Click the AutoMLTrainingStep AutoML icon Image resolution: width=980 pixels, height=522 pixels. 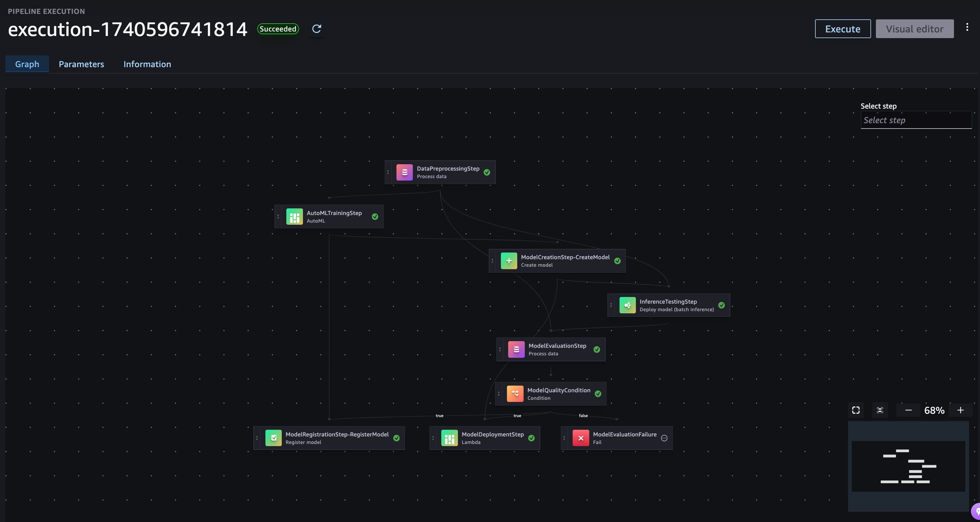(x=294, y=217)
